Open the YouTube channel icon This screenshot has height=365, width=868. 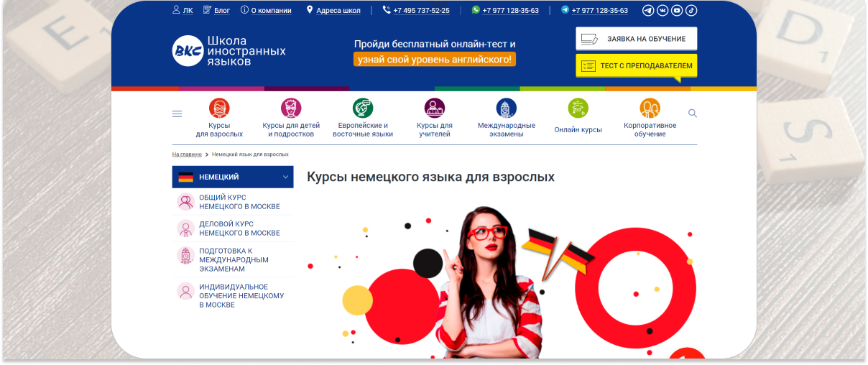point(677,11)
